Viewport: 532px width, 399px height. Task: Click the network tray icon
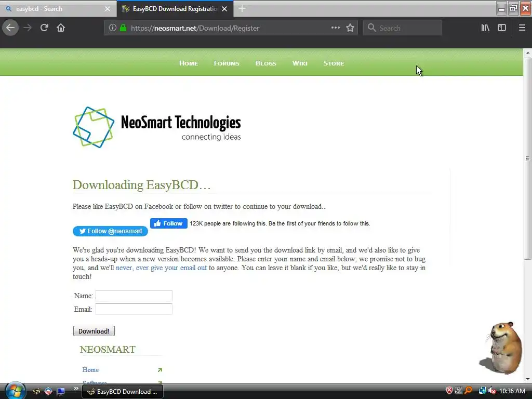point(482,391)
